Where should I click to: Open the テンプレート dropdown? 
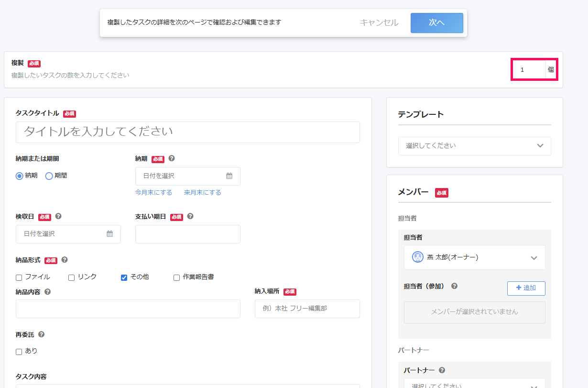pos(475,146)
